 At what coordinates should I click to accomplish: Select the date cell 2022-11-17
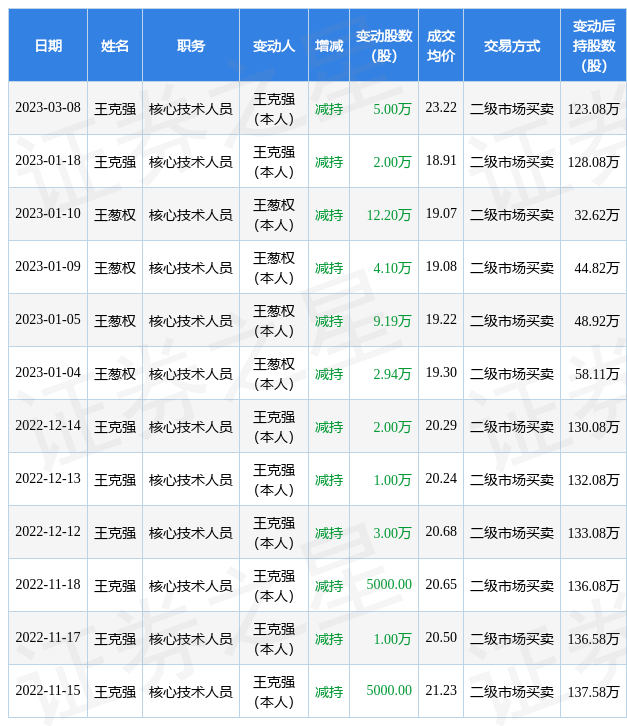[x=48, y=638]
